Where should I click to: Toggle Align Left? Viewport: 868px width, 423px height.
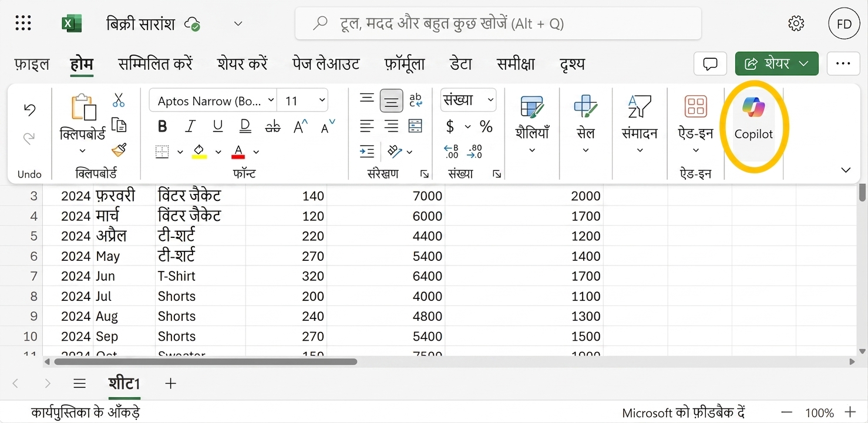click(367, 126)
